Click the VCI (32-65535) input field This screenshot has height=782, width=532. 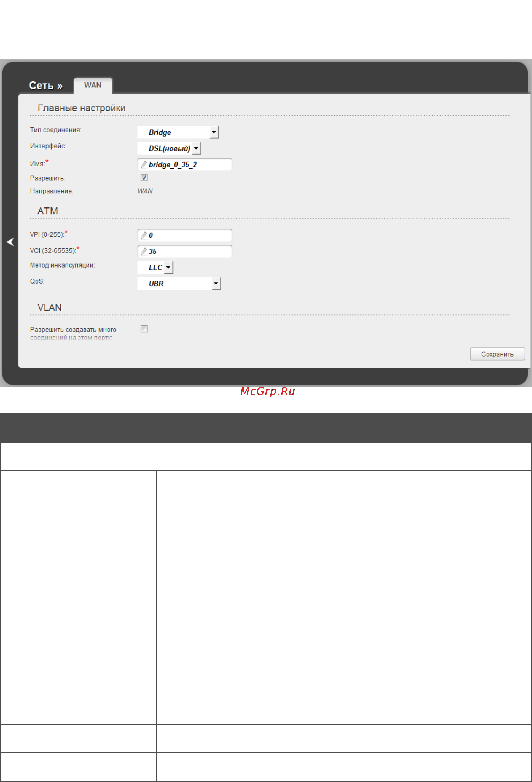pyautogui.click(x=185, y=251)
